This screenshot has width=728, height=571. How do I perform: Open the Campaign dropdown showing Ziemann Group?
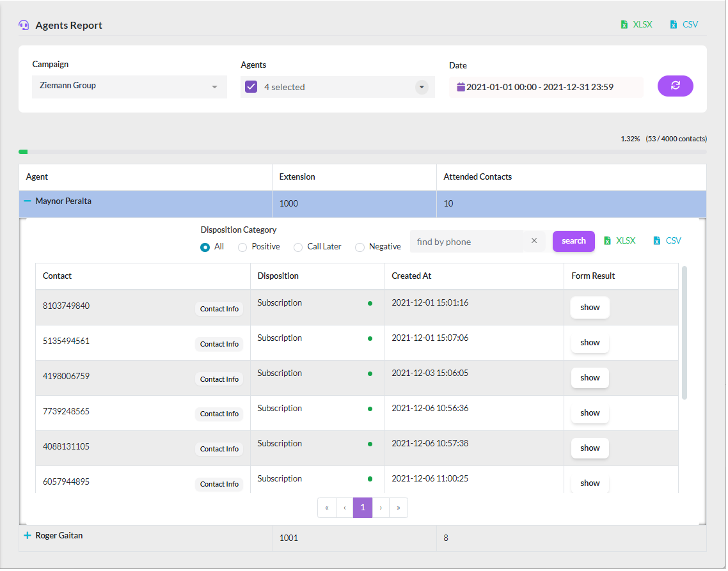click(129, 87)
